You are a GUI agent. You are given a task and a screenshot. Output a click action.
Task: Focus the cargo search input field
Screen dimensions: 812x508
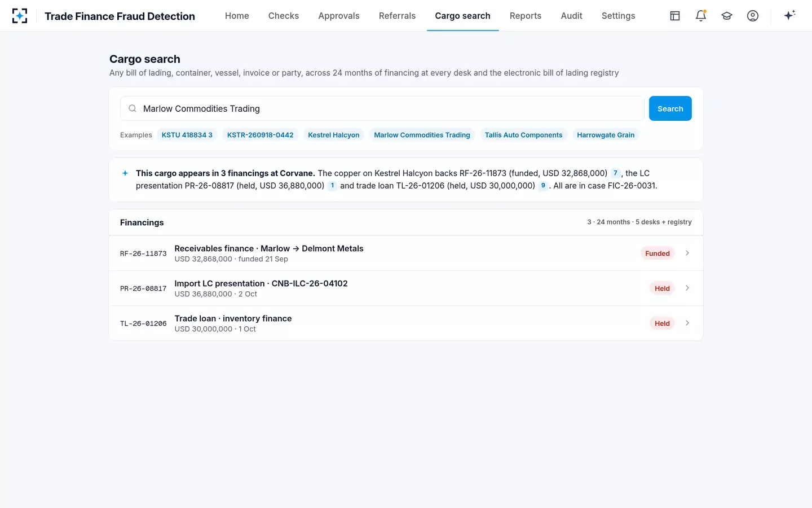pyautogui.click(x=382, y=108)
